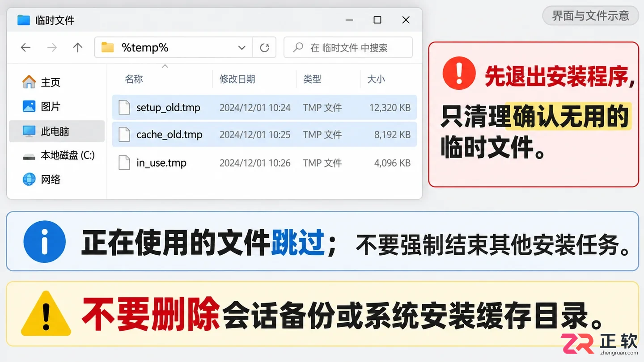Click the 主页 home icon
The image size is (644, 362).
(x=29, y=82)
